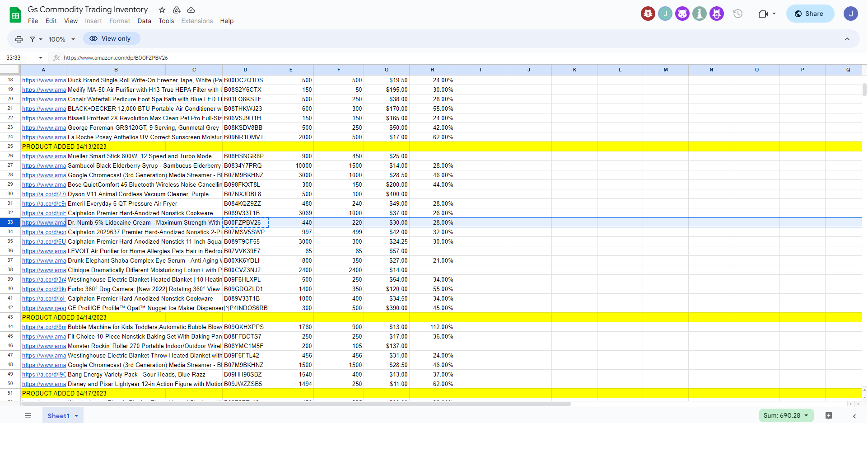Screen dimensions: 868x471
Task: Click the Share button
Action: 810,14
